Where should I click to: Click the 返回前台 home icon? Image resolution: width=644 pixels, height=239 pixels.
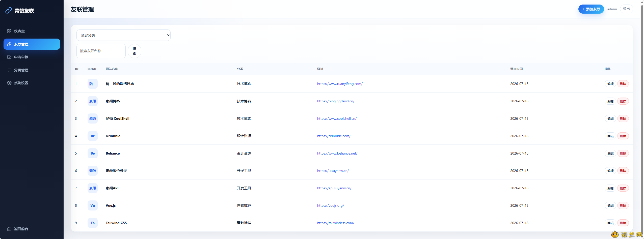(x=9, y=229)
